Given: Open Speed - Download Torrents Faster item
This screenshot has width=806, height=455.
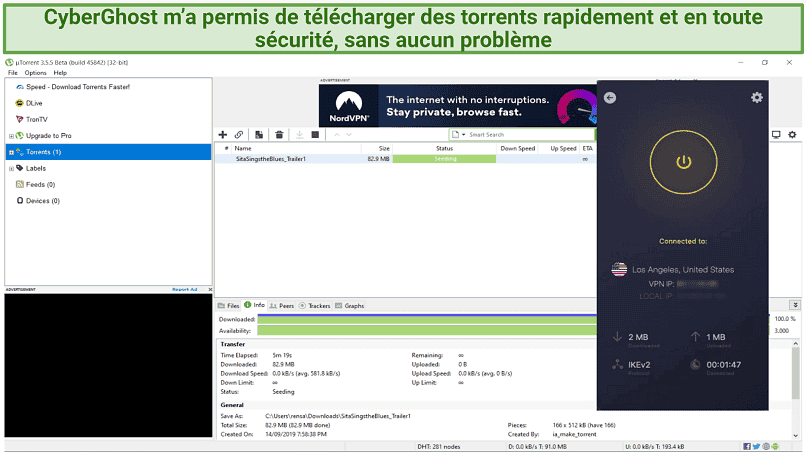Looking at the screenshot, I should [x=78, y=87].
